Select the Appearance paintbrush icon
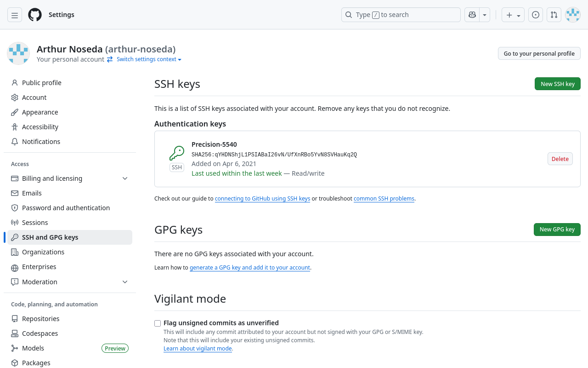 (x=14, y=112)
